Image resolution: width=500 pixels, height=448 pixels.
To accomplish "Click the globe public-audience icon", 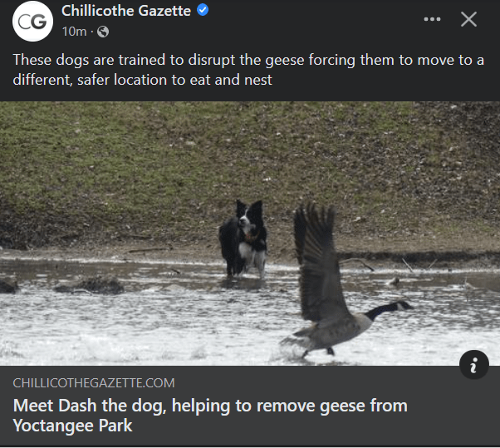I will pos(103,32).
